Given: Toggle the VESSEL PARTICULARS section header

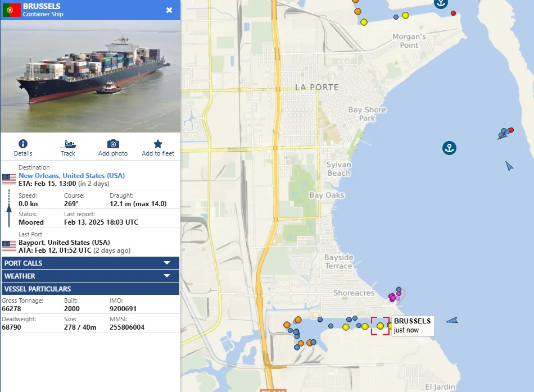Looking at the screenshot, I should (x=90, y=289).
